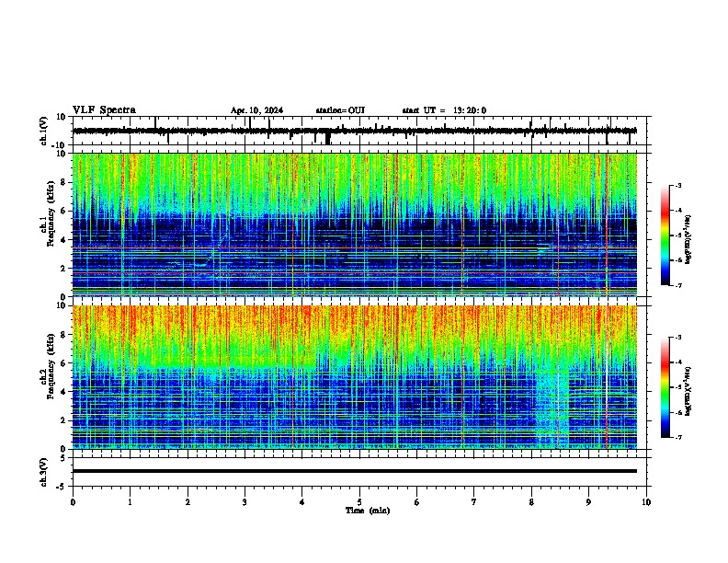Click the ch.1 spectrogram color scale bar

click(665, 236)
